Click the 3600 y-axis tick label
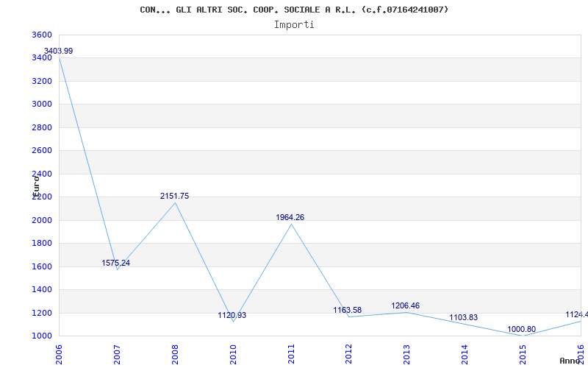 43,35
